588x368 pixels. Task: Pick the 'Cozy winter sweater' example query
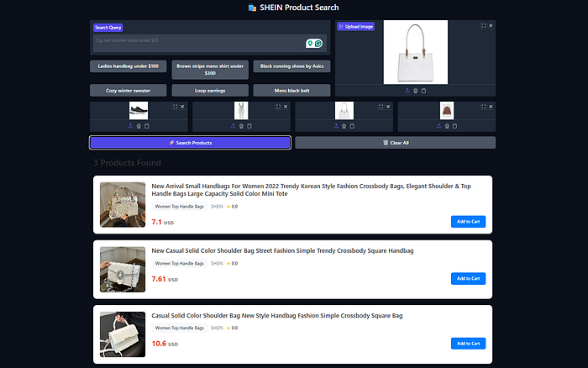coord(129,91)
